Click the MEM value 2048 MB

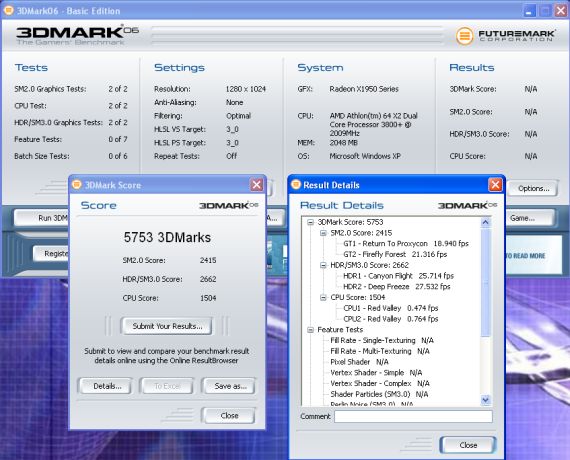click(344, 143)
